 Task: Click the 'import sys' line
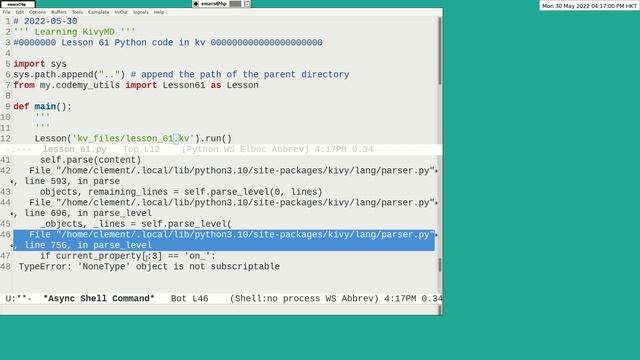[x=40, y=64]
